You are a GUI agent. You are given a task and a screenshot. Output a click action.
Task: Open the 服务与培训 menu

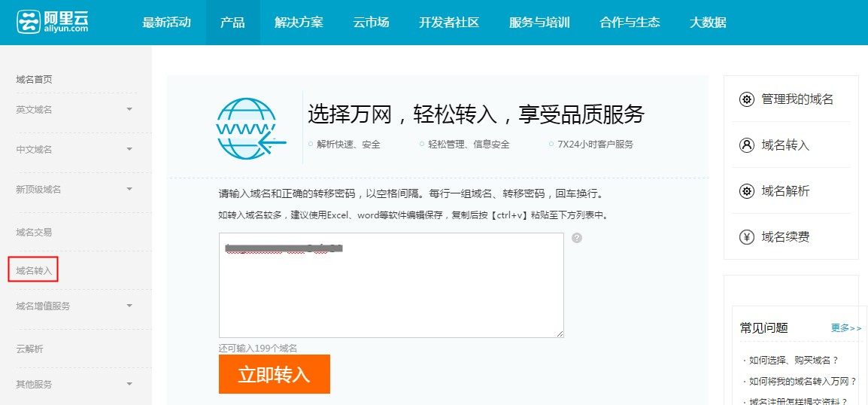(x=540, y=23)
